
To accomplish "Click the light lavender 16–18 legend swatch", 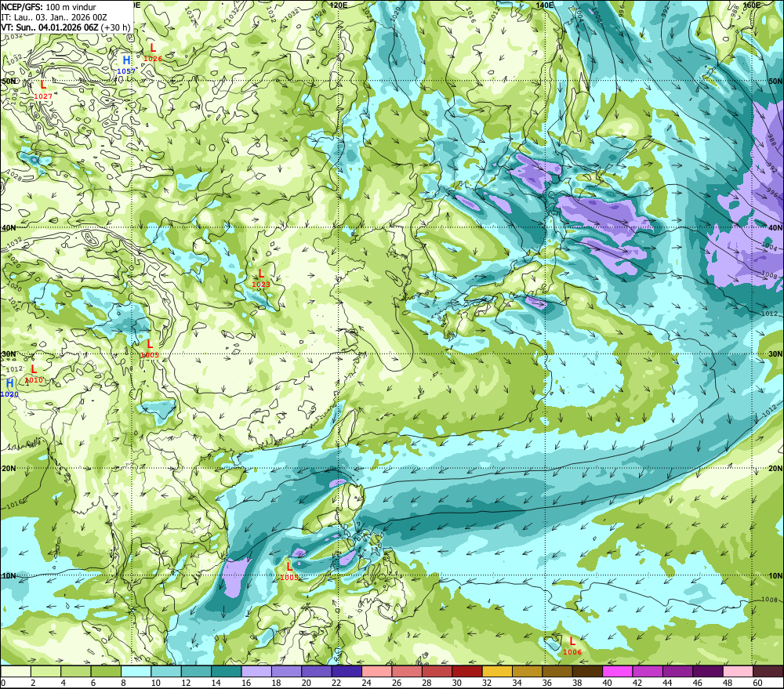I will (x=256, y=671).
